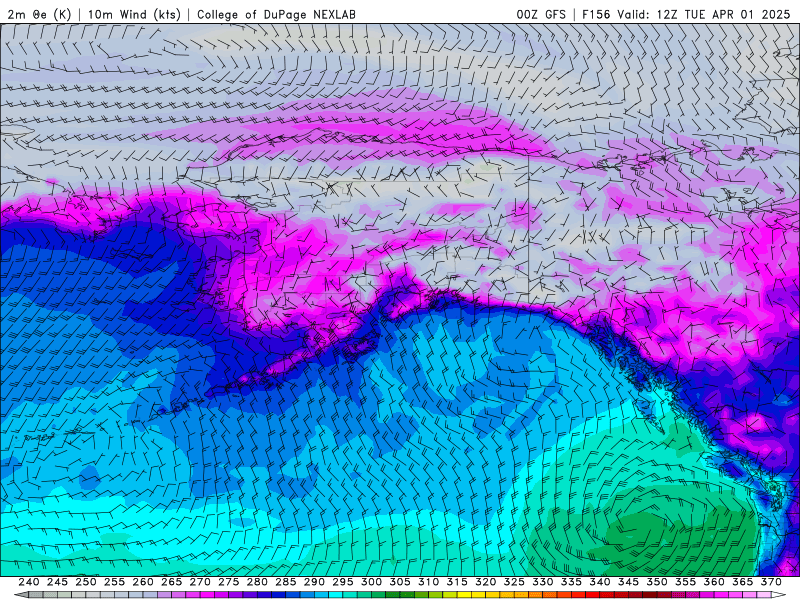Pick the bright cyan swatch below 295
Image resolution: width=800 pixels, height=600 pixels.
click(336, 594)
